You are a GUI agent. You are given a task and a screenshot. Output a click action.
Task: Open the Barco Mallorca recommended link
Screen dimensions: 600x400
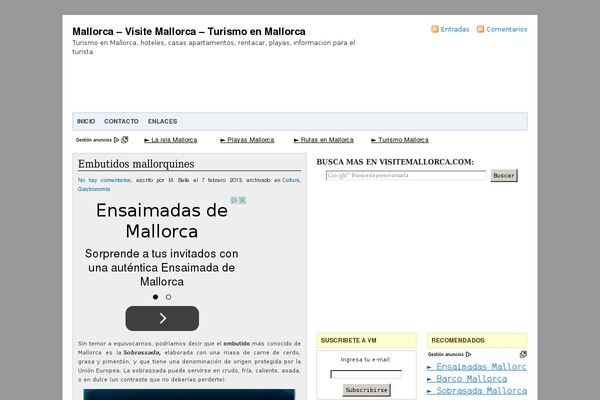[x=467, y=379]
